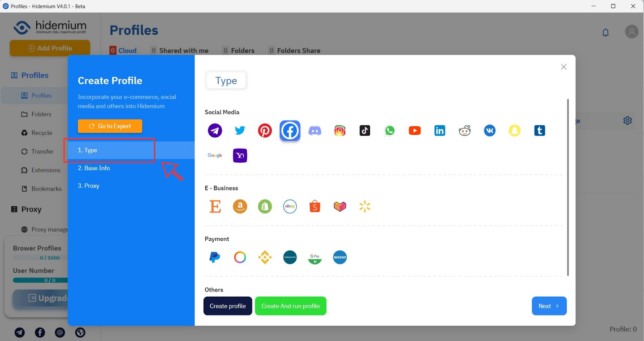
Task: Select the YouTube icon
Action: point(415,130)
